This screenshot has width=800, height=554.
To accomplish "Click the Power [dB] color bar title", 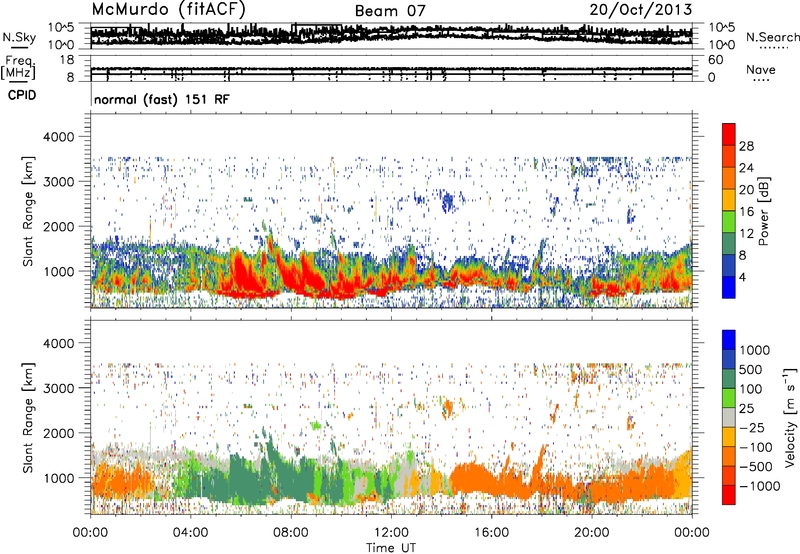I will tap(764, 211).
